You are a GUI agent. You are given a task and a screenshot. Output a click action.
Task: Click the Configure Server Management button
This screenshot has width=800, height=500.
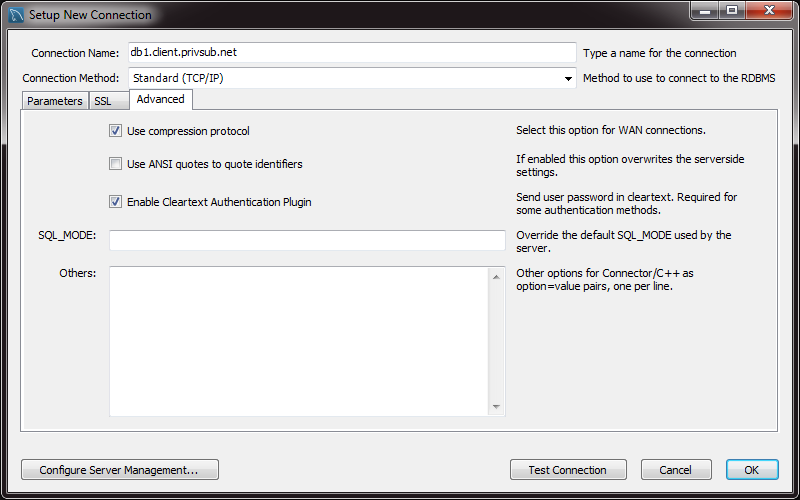point(120,470)
